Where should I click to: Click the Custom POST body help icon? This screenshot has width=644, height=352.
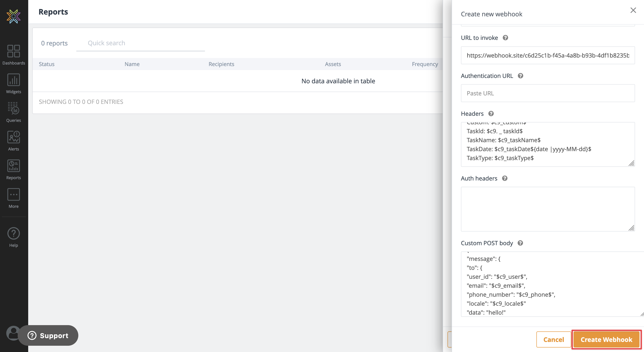click(x=520, y=243)
